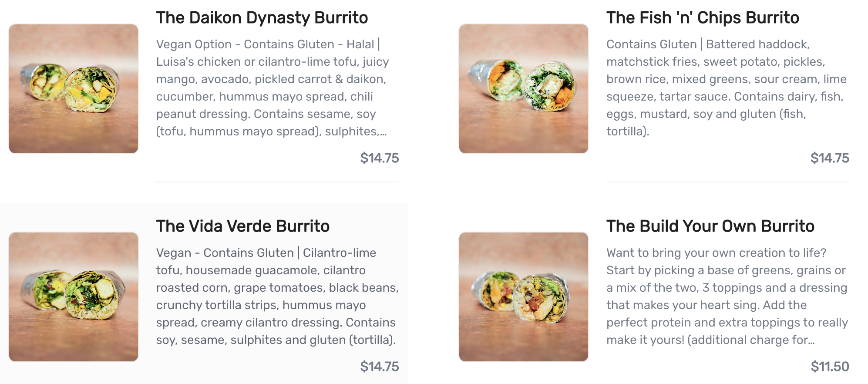Image resolution: width=868 pixels, height=384 pixels.
Task: Click The Build Your Own Burrito title
Action: (710, 226)
